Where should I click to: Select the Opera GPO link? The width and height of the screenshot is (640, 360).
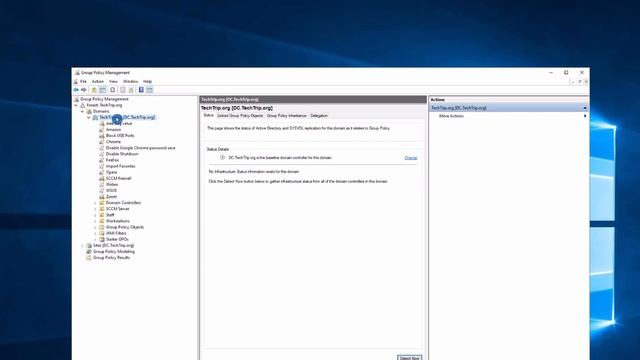111,172
